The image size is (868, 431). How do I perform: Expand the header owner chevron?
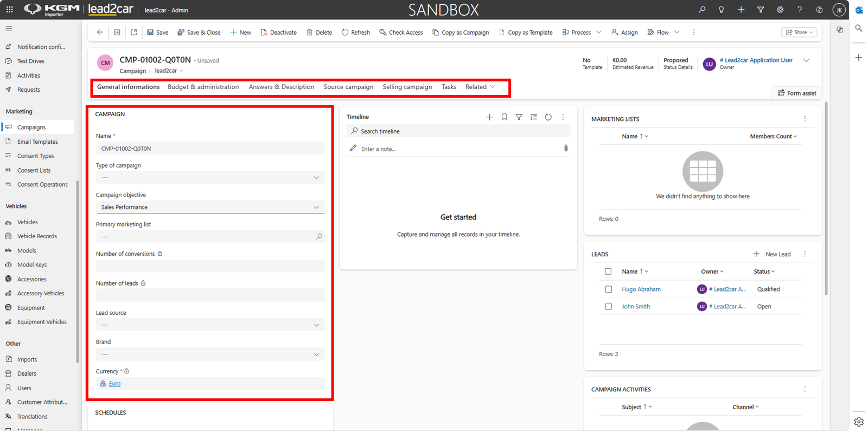(806, 61)
